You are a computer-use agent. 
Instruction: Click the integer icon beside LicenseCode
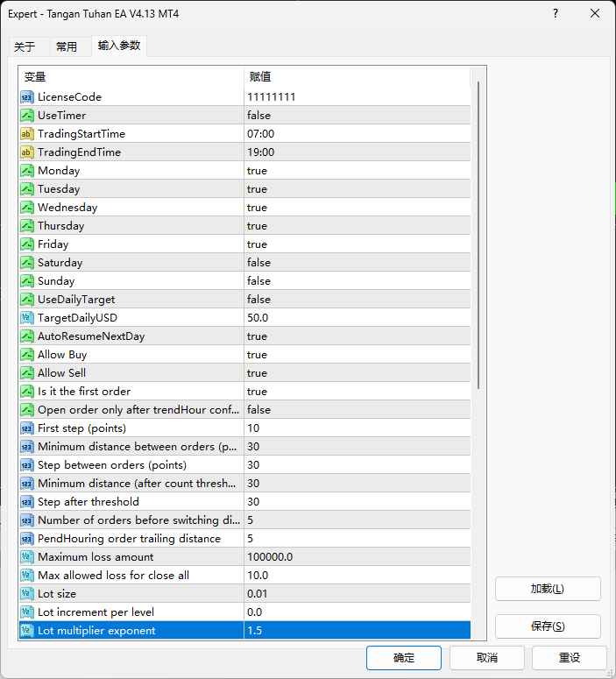[x=27, y=97]
